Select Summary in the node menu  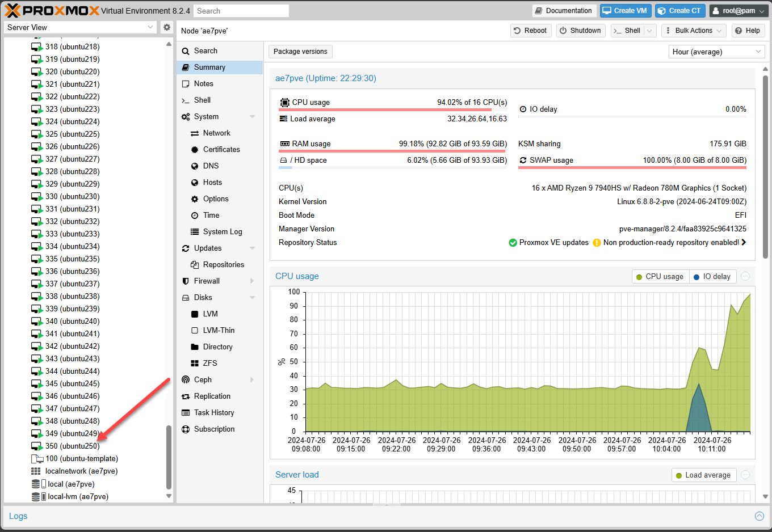click(x=220, y=67)
